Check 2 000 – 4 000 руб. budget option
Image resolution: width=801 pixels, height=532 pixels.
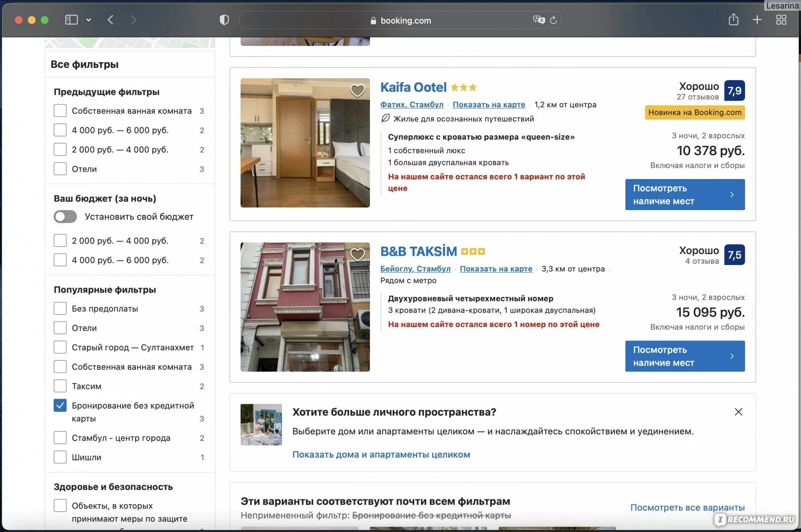(x=60, y=241)
